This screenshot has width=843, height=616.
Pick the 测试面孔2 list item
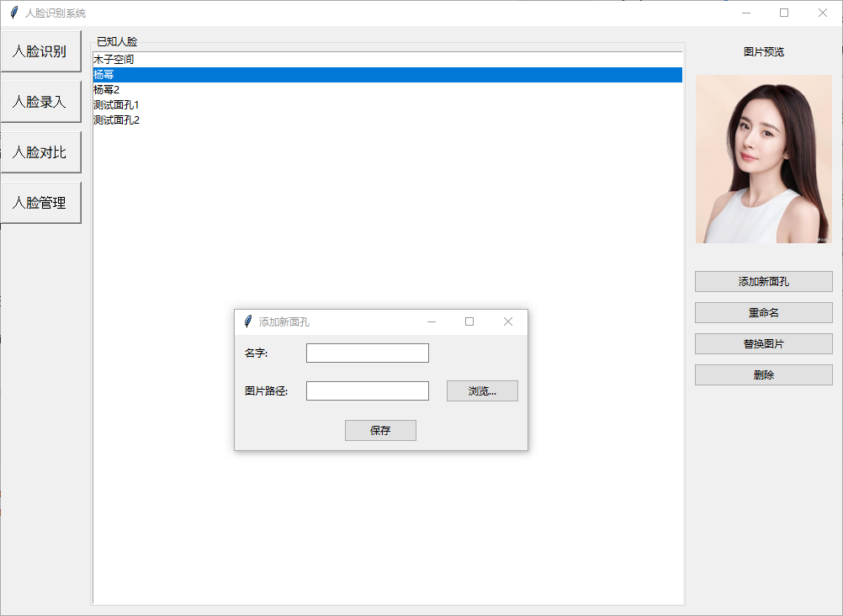coord(116,120)
